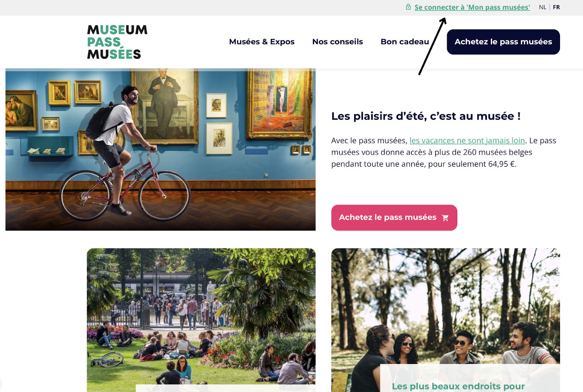The height and width of the screenshot is (392, 583).
Task: Click the 'Les plus beaux endroits pour' title
Action: 458,386
